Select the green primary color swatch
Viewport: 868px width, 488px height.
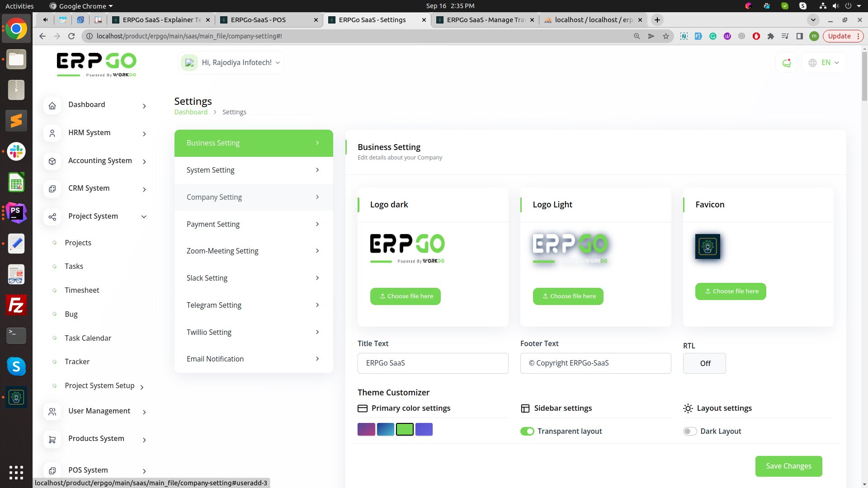click(x=405, y=429)
